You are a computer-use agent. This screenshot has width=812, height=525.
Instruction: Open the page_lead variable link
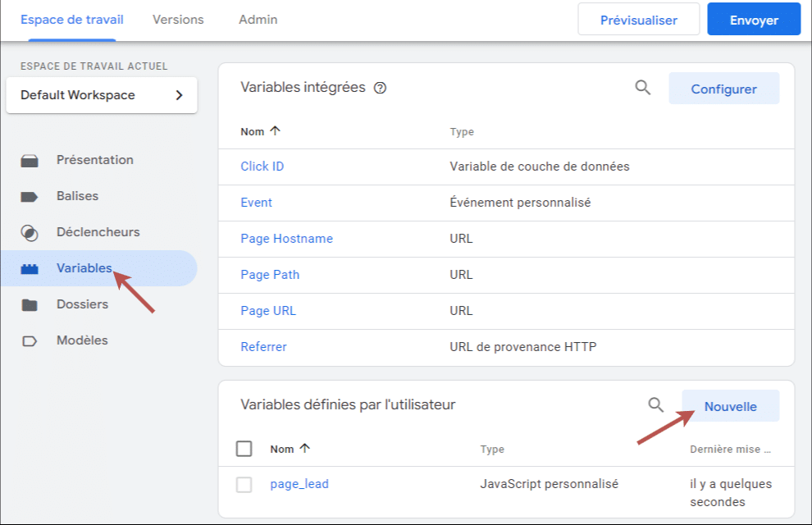click(x=299, y=484)
